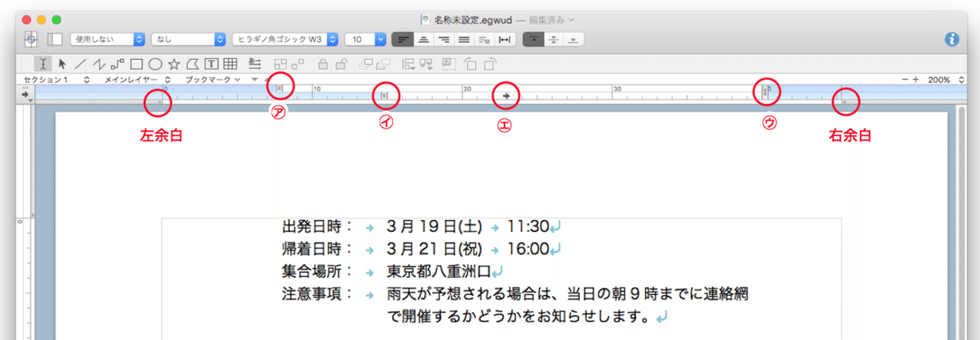Click the zoom out minus button
Screen dimensions: 980x340
tap(905, 79)
